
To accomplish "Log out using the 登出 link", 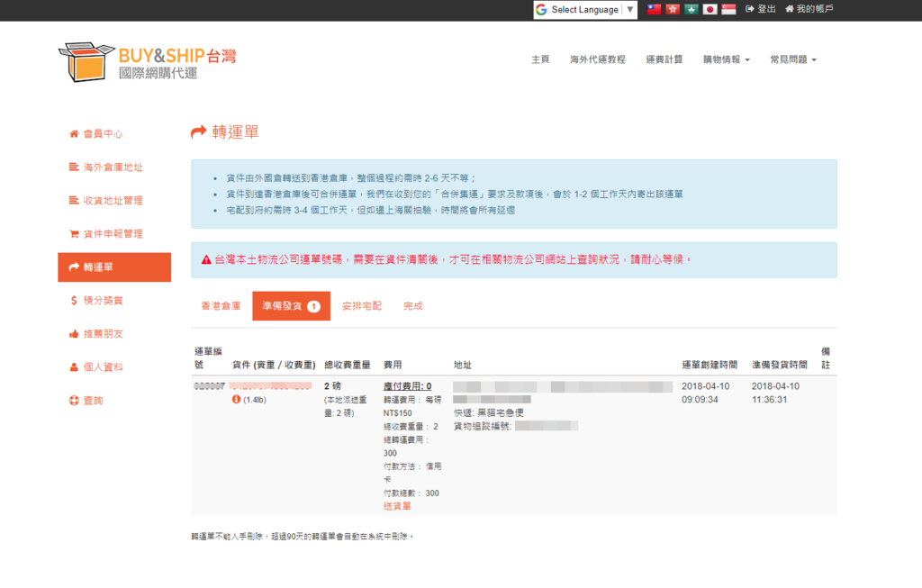I will (x=761, y=9).
